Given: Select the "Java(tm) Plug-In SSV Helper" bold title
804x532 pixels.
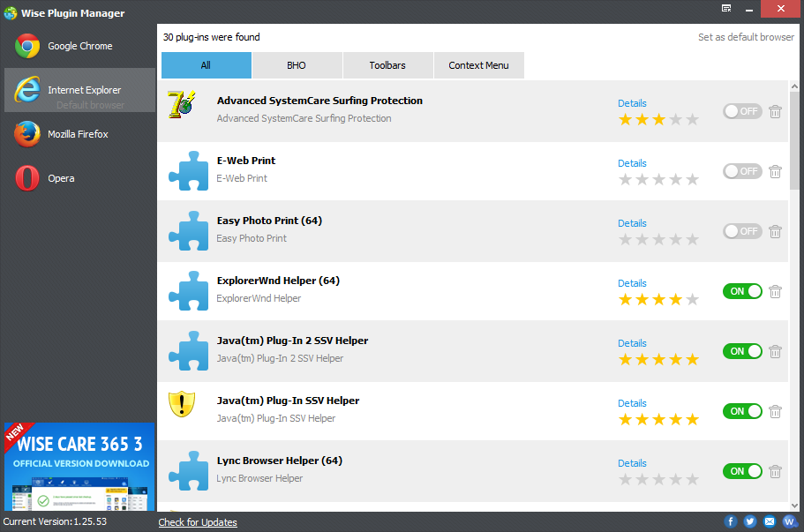Looking at the screenshot, I should tap(288, 401).
